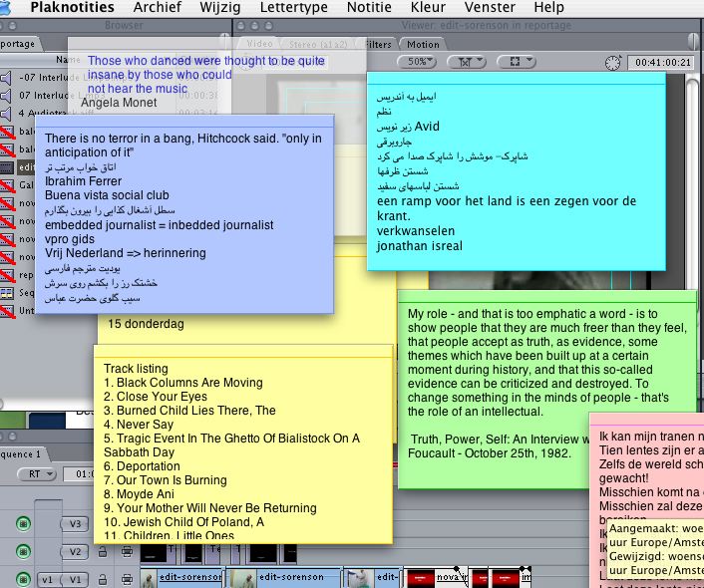Open the RT dropdown in timeline

coord(37,474)
